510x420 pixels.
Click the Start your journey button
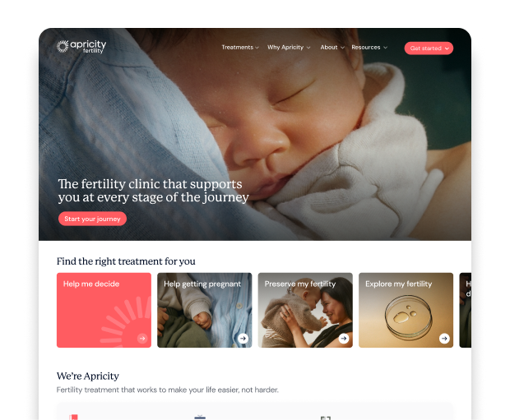coord(92,219)
